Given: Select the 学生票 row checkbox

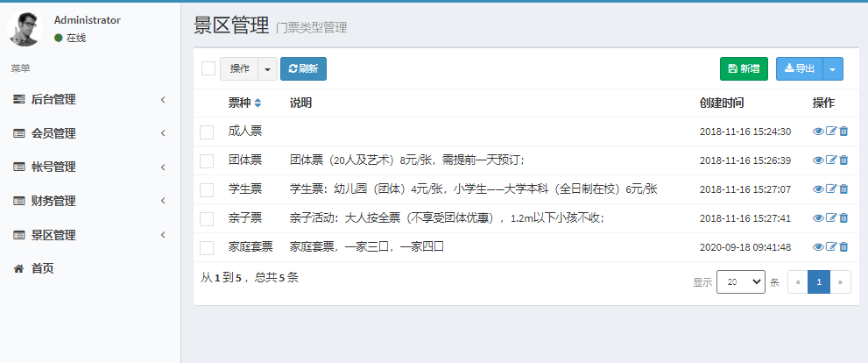Looking at the screenshot, I should point(207,189).
